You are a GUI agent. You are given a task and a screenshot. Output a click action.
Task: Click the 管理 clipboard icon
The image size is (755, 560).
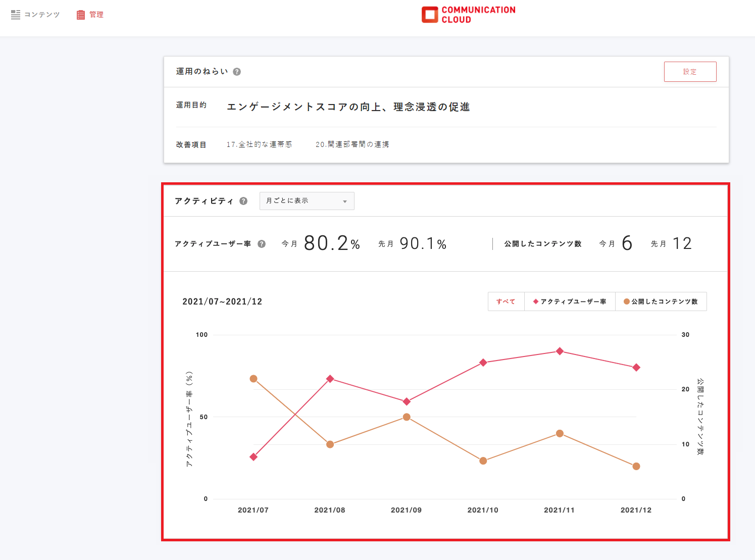(x=81, y=15)
